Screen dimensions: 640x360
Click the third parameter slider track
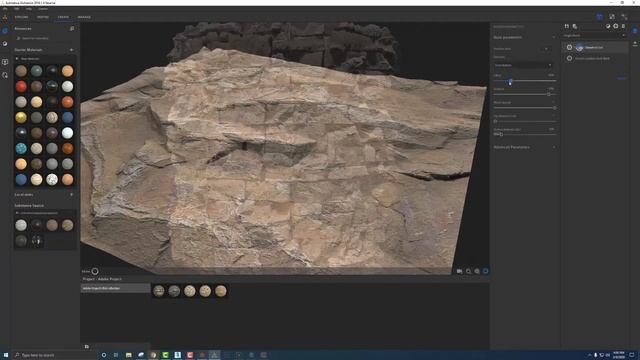(x=525, y=108)
